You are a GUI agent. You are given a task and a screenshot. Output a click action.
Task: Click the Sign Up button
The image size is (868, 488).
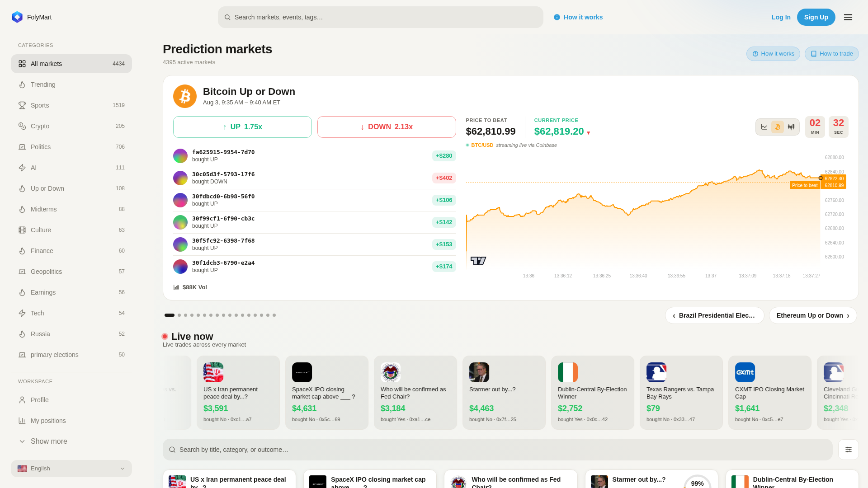(x=816, y=17)
